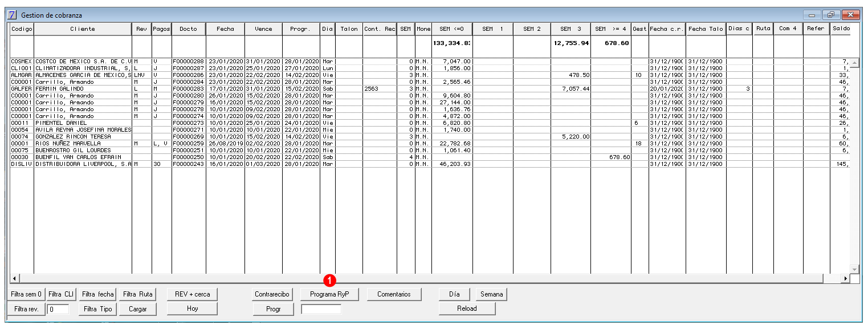This screenshot has height=325, width=868.
Task: Click vertical scrollbar down arrow
Action: [x=854, y=269]
